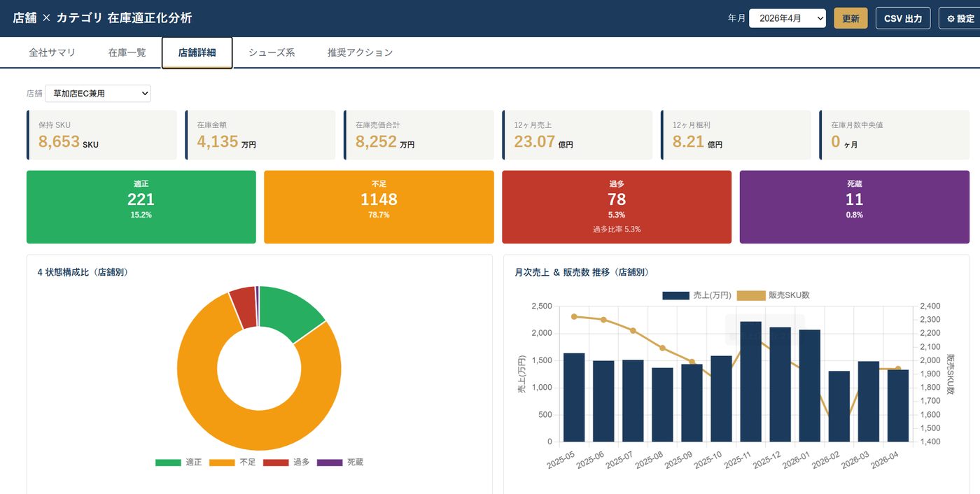This screenshot has height=494, width=980.
Task: Click the 2026-01 bar in sales chart
Action: 810,386
